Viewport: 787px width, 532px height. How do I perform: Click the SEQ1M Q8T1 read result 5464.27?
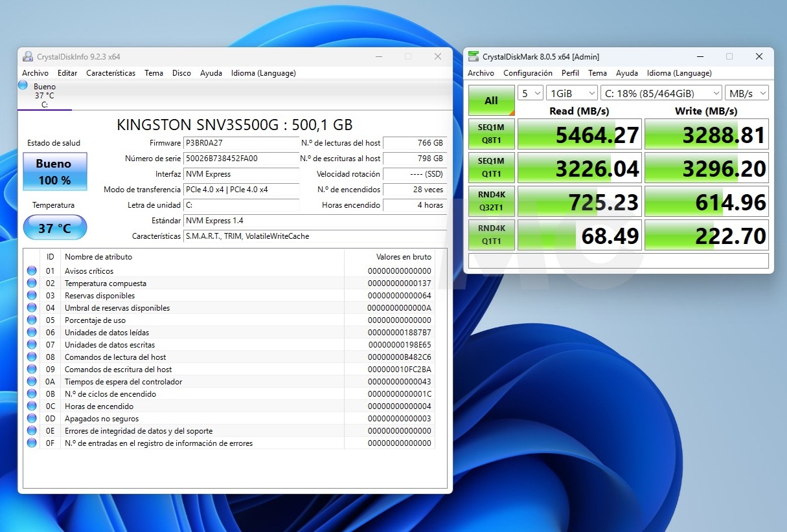coord(580,134)
